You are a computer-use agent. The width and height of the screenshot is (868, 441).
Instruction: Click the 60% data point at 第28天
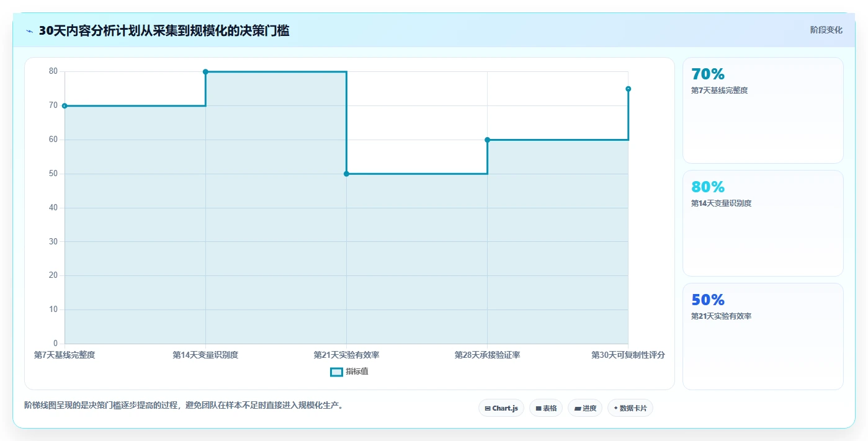(x=487, y=140)
